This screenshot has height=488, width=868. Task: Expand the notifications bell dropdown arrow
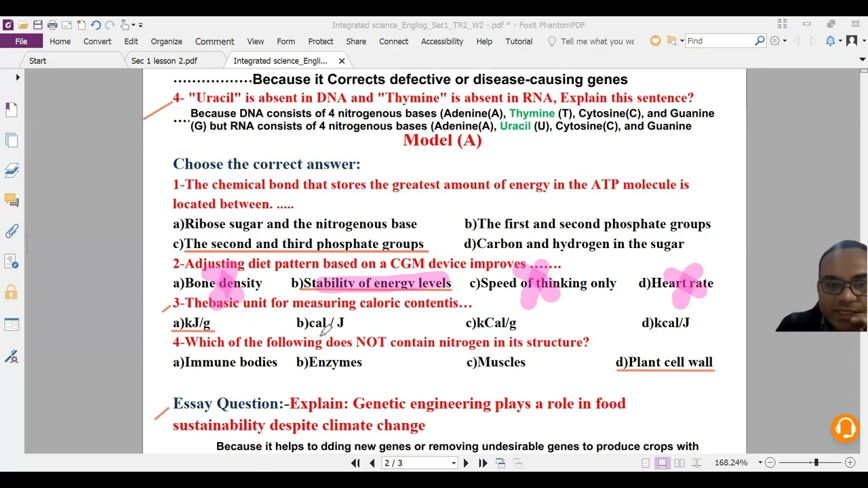[x=839, y=41]
